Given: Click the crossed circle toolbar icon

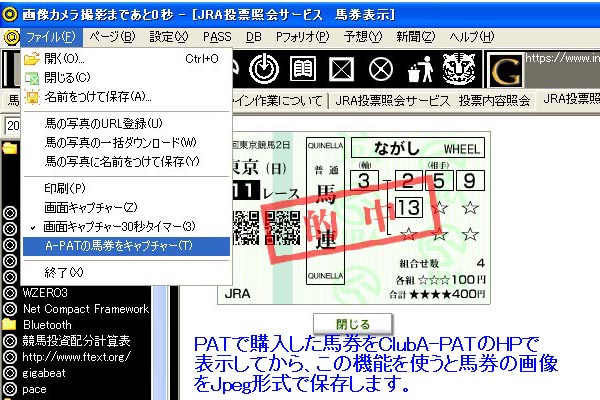Looking at the screenshot, I should (x=381, y=70).
